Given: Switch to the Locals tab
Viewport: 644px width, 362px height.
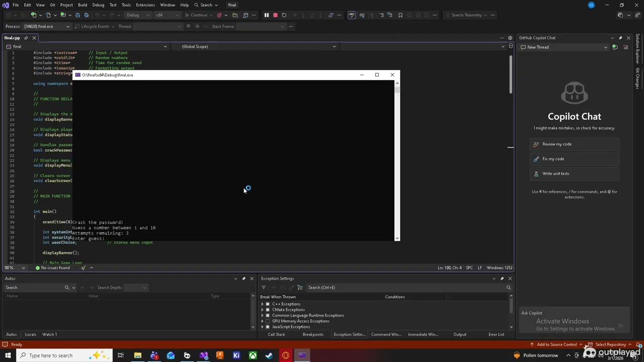Looking at the screenshot, I should tap(30, 334).
